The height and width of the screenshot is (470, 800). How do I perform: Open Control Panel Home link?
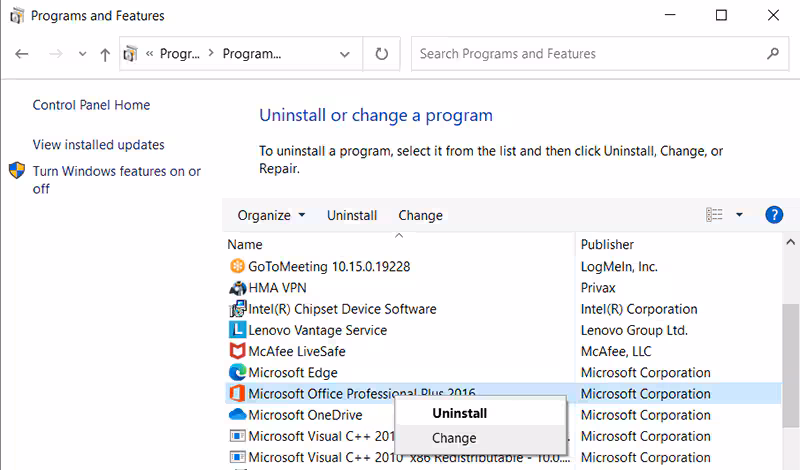point(91,105)
